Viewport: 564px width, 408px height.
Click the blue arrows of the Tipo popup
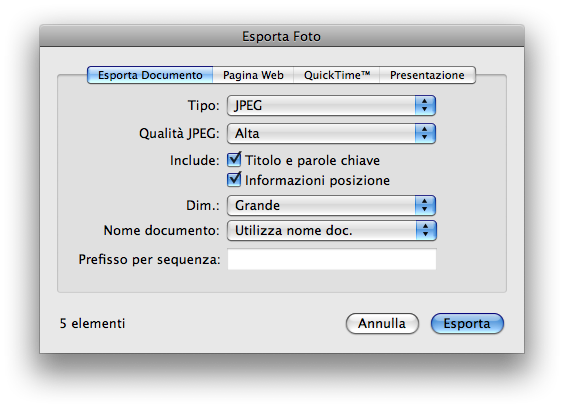click(425, 105)
